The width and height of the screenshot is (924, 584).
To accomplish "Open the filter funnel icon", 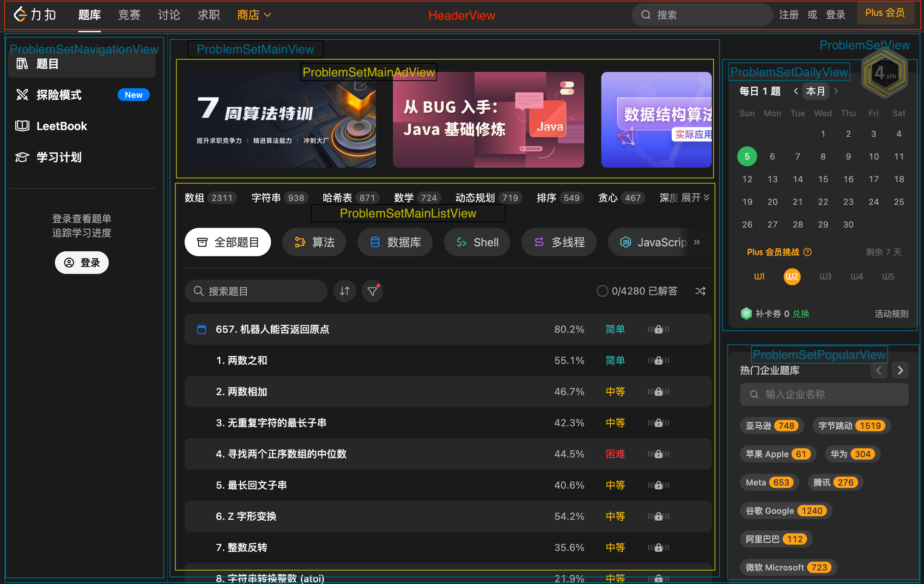I will point(372,291).
